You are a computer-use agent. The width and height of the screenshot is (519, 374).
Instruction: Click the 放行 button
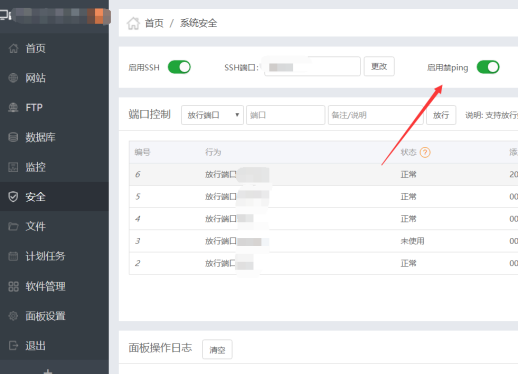click(x=441, y=115)
